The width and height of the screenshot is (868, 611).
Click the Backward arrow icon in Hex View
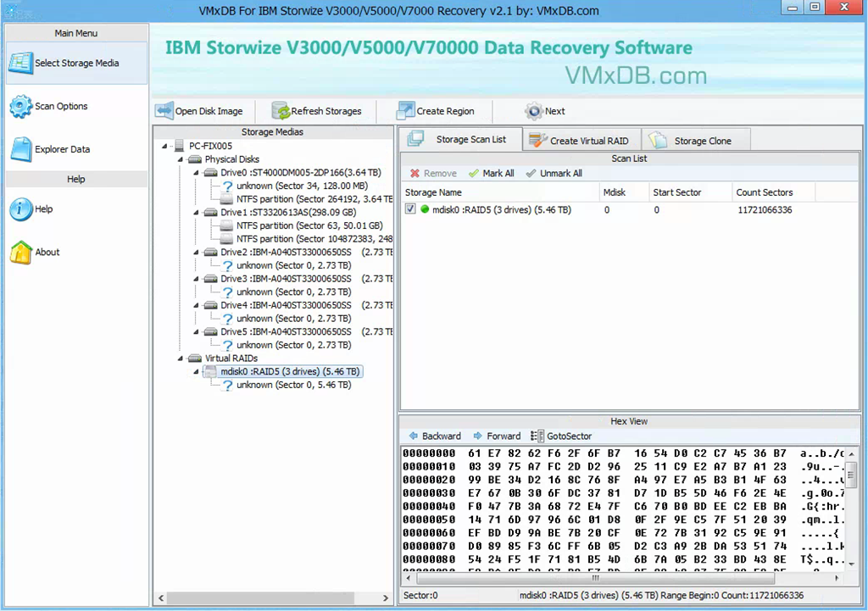click(x=413, y=436)
